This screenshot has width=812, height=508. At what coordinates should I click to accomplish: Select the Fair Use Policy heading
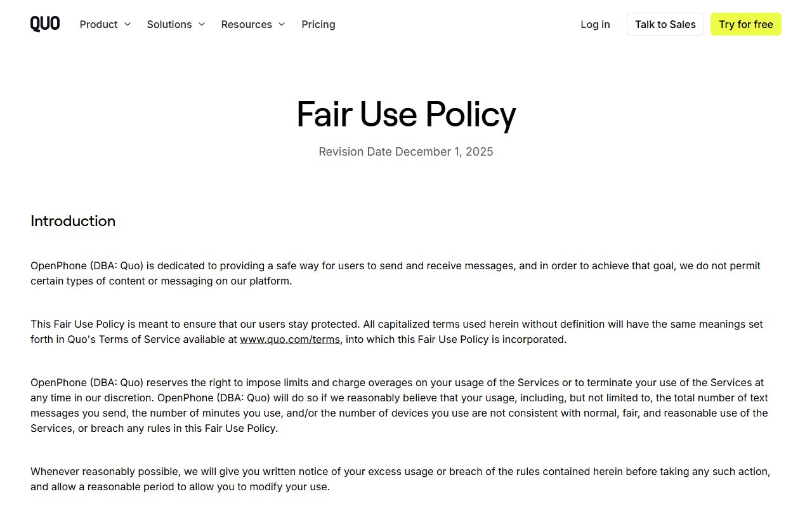(x=406, y=114)
